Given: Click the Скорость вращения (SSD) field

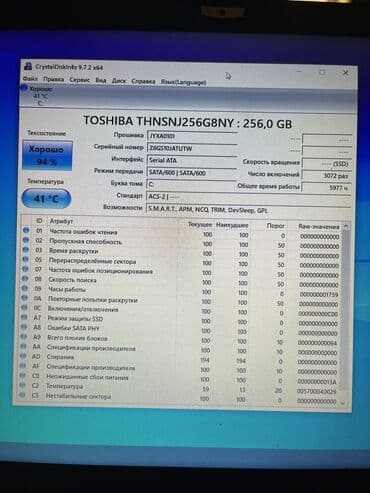Looking at the screenshot, I should pyautogui.click(x=326, y=164).
